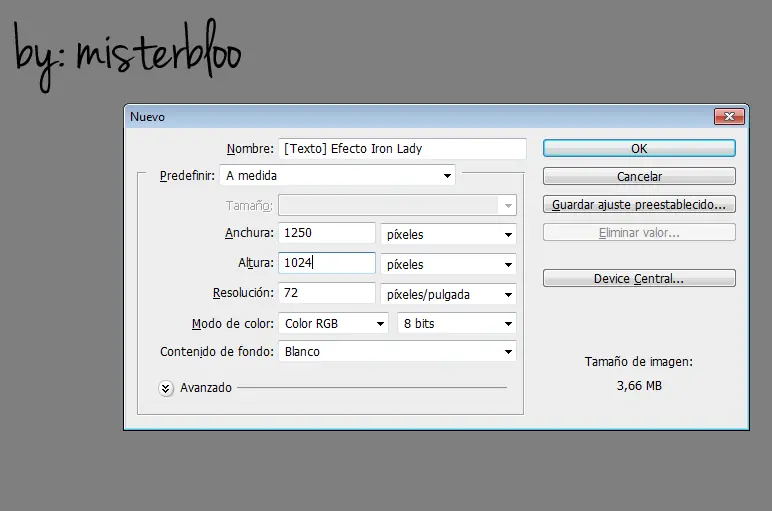Click the Nuevo dialog title
Viewport: 772px width, 511px height.
(x=147, y=117)
